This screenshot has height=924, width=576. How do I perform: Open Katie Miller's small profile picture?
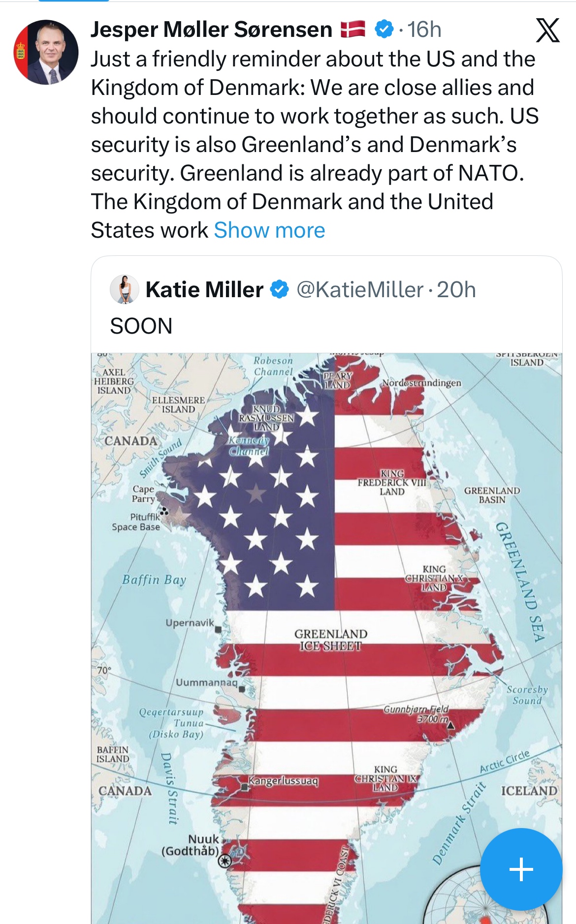(x=125, y=289)
